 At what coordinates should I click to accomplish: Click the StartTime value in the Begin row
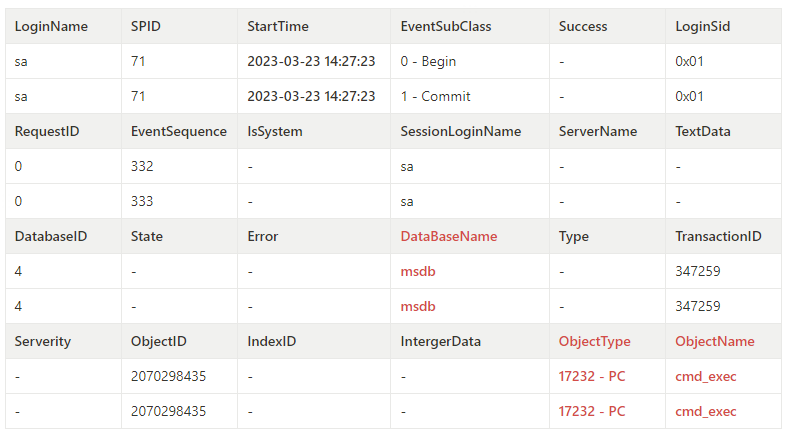311,61
